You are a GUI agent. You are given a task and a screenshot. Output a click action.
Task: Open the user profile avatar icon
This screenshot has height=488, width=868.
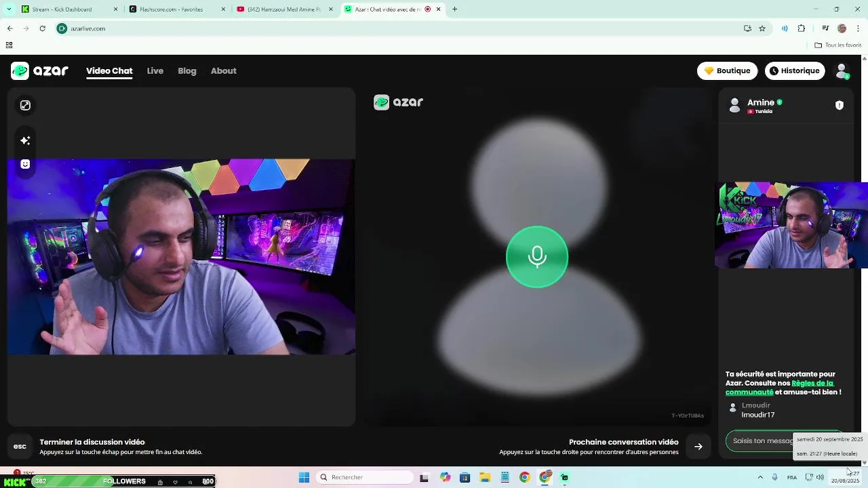[x=842, y=70]
